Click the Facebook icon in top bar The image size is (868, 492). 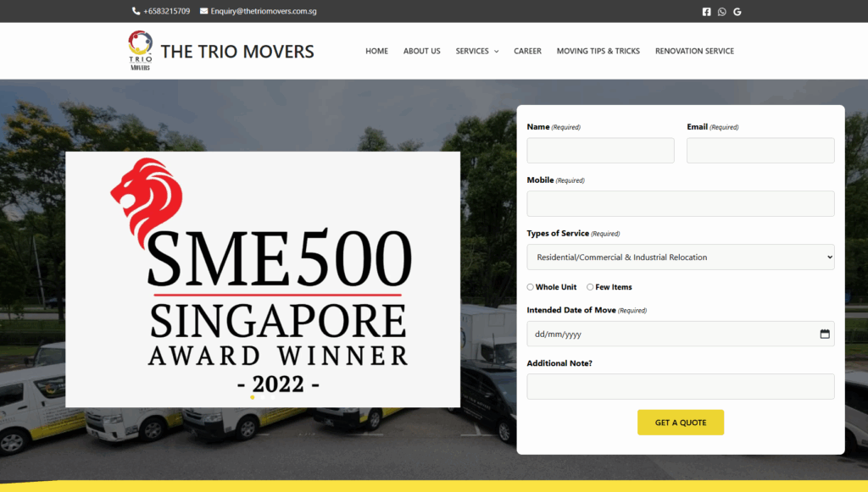click(707, 12)
